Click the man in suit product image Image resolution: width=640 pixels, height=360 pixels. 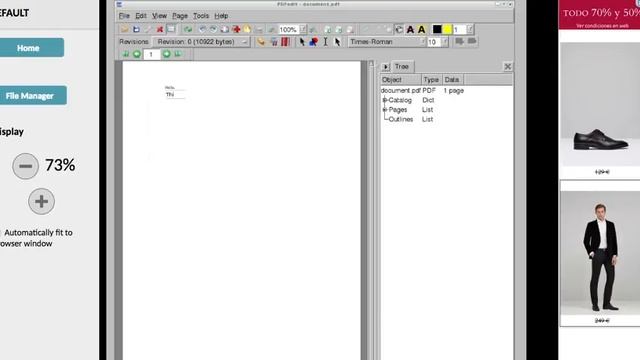coord(600,253)
